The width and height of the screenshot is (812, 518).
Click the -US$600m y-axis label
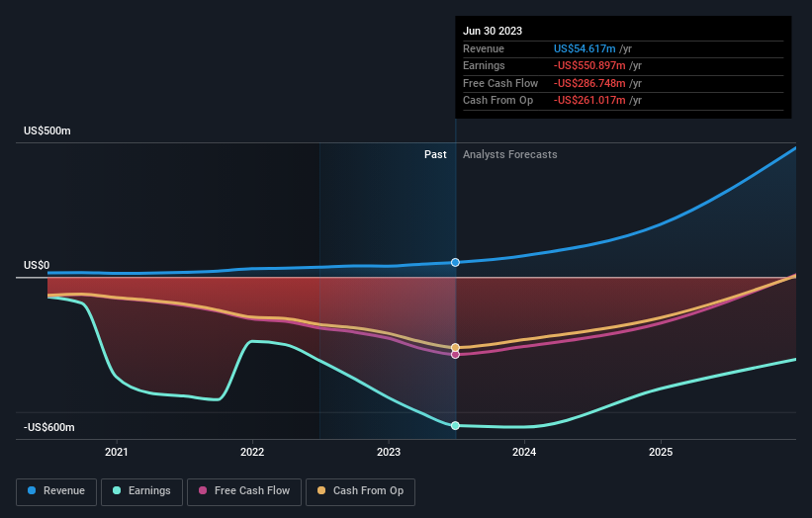coord(49,427)
